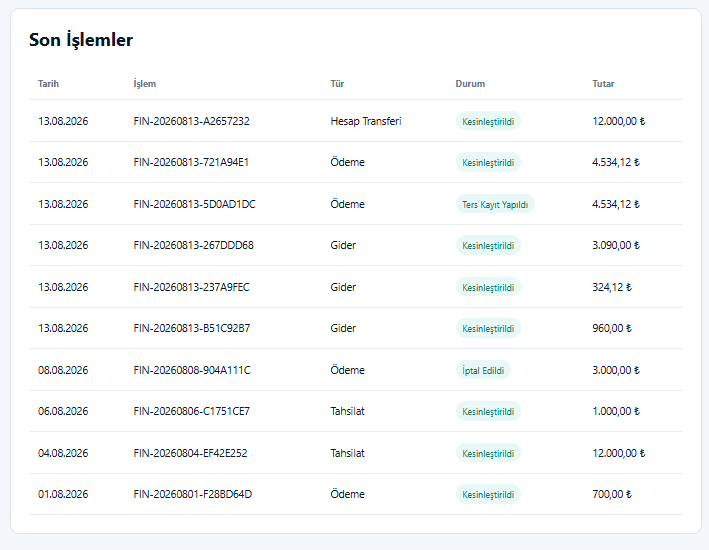Click the İşlem column header
Viewport: 709px width, 550px height.
point(145,84)
